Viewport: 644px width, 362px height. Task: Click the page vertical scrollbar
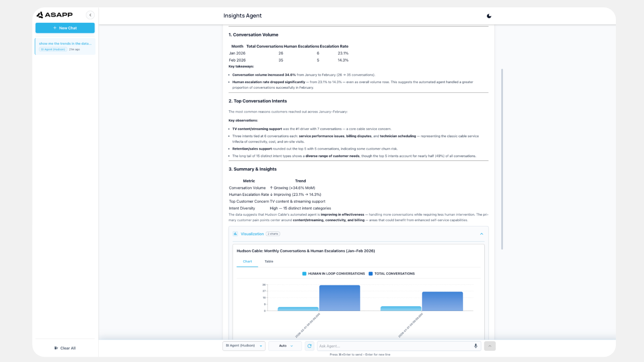coord(502,159)
